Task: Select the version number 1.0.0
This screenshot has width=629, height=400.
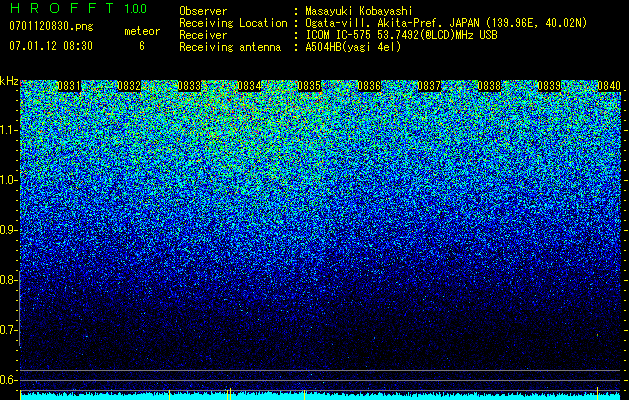Action: (x=136, y=8)
